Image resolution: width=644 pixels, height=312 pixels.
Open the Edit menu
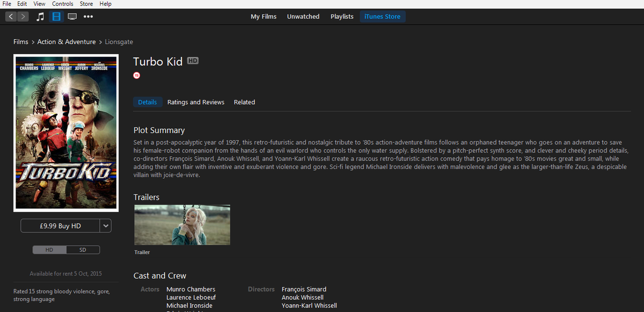22,4
